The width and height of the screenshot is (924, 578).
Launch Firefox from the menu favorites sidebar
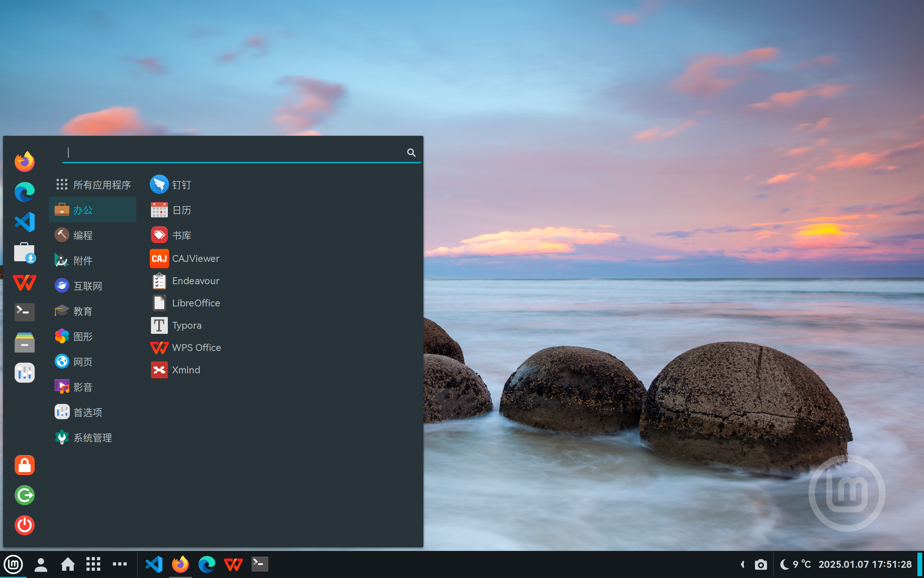click(24, 162)
